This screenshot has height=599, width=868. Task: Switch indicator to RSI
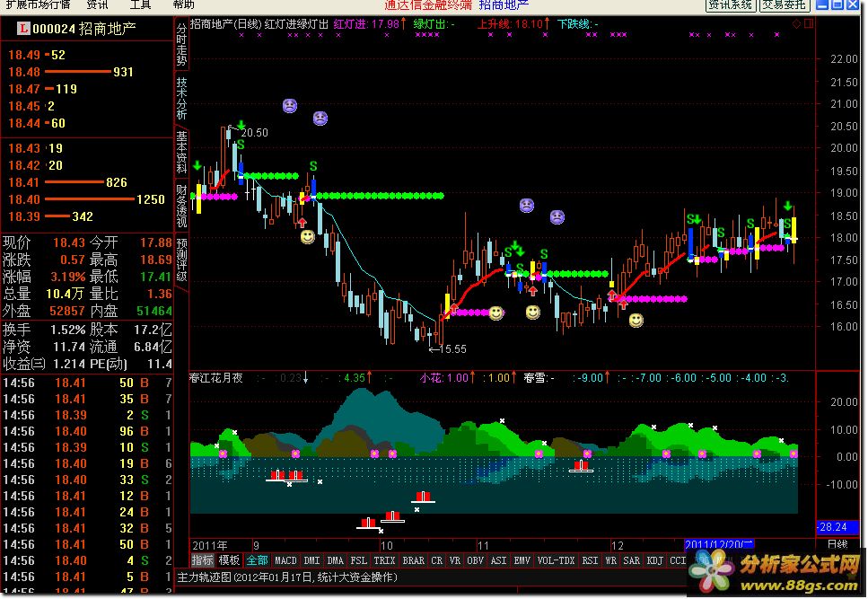pyautogui.click(x=590, y=560)
